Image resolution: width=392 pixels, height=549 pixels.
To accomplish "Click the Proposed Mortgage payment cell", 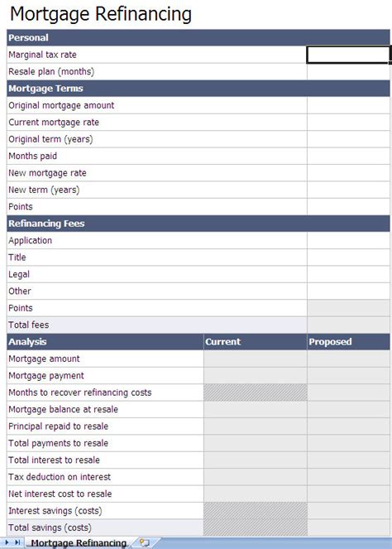I will (348, 376).
